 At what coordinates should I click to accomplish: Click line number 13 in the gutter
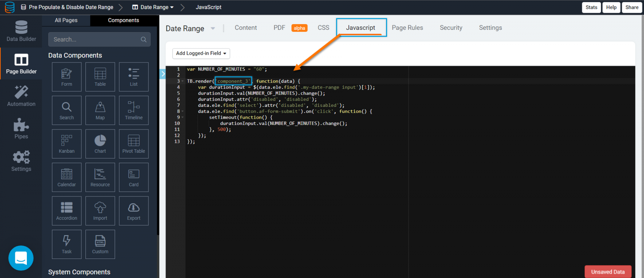(x=177, y=142)
